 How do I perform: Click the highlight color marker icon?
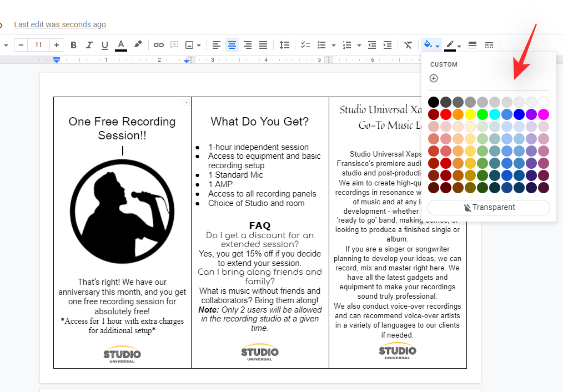pyautogui.click(x=138, y=45)
